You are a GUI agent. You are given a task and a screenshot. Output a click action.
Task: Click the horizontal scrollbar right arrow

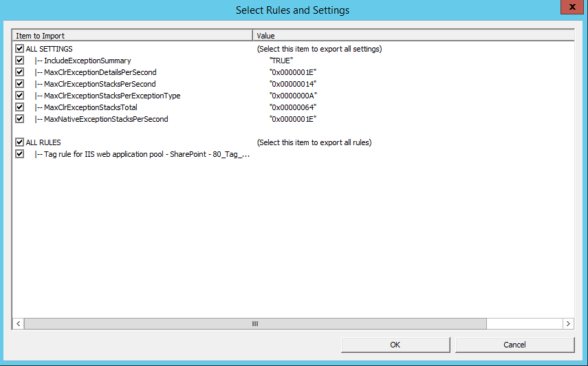pos(568,323)
